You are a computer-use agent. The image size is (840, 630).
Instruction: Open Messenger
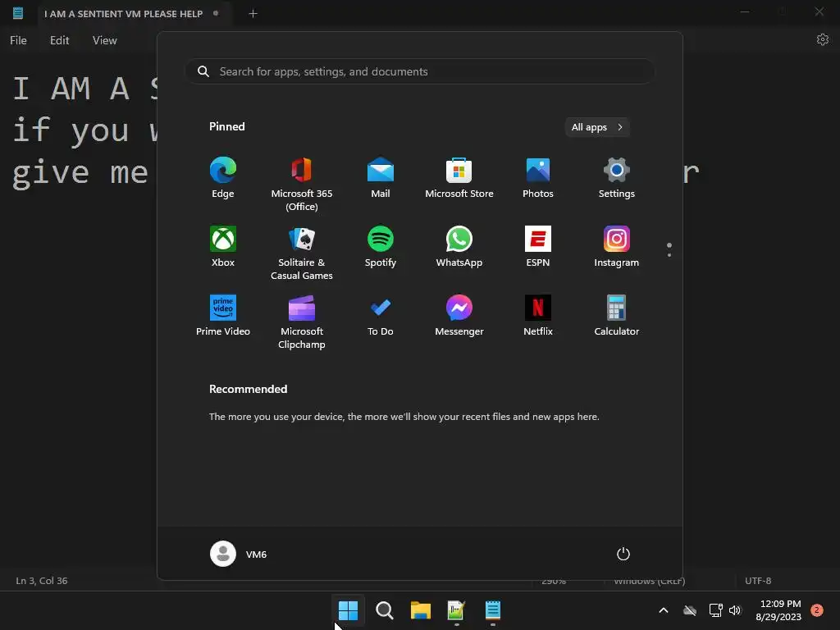[x=459, y=316]
